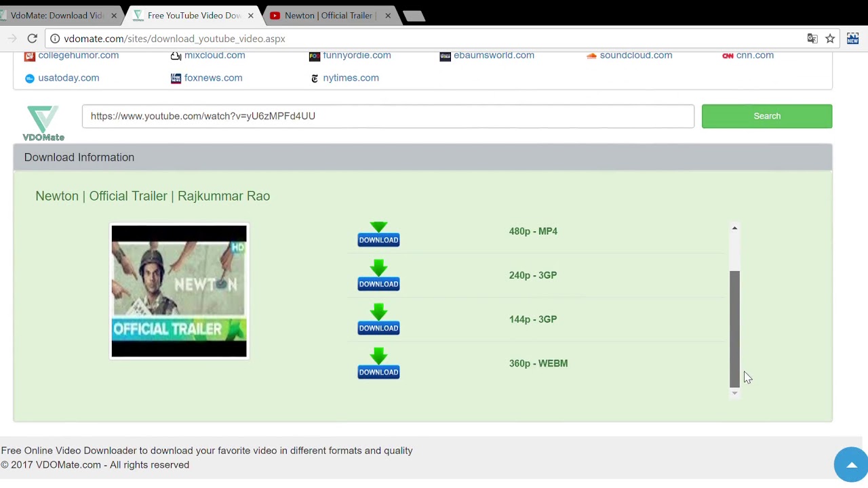Click the Free Online Video Downloader footer text
Screen dimensions: 868x488
pos(207,451)
